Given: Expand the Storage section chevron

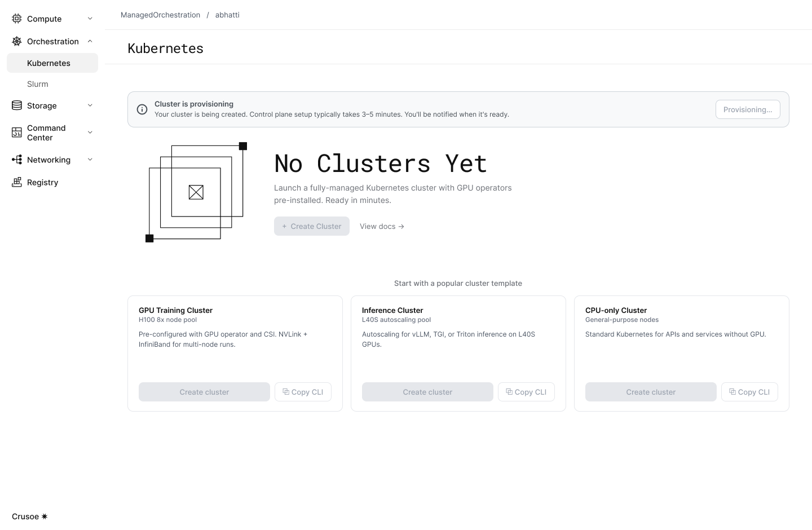Looking at the screenshot, I should [90, 105].
